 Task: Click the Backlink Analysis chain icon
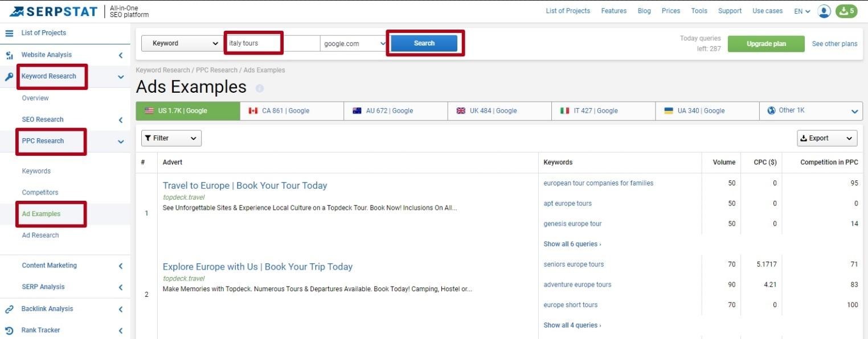9,309
